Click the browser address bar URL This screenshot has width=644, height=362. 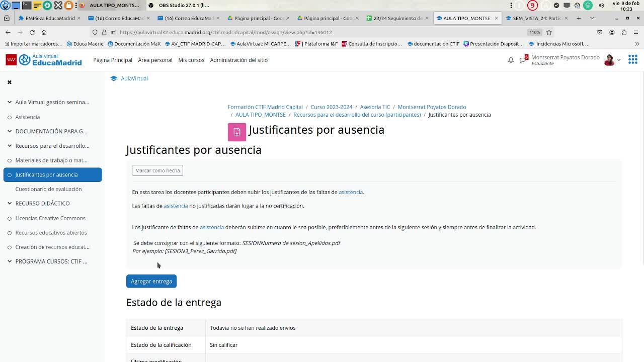[x=226, y=32]
